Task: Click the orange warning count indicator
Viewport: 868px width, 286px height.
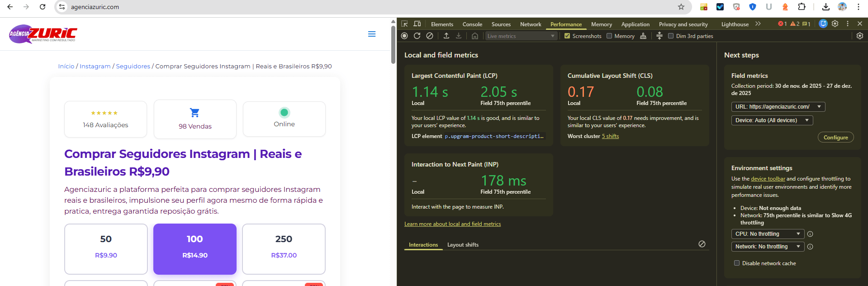Action: (795, 24)
